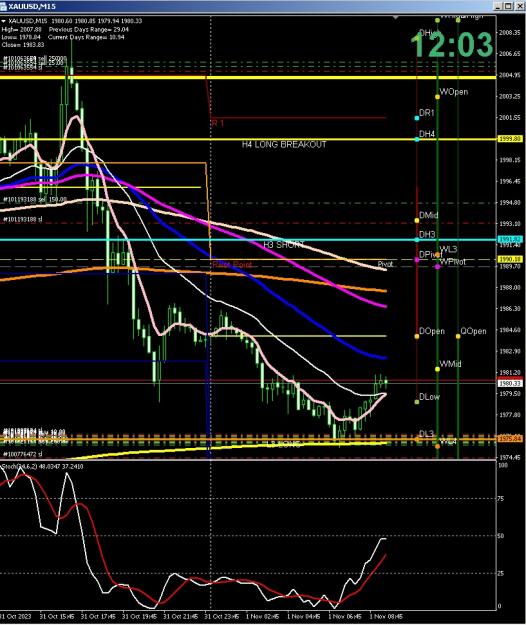This screenshot has width=526, height=625.
Task: Click the red Pivot Point label
Action: click(232, 265)
